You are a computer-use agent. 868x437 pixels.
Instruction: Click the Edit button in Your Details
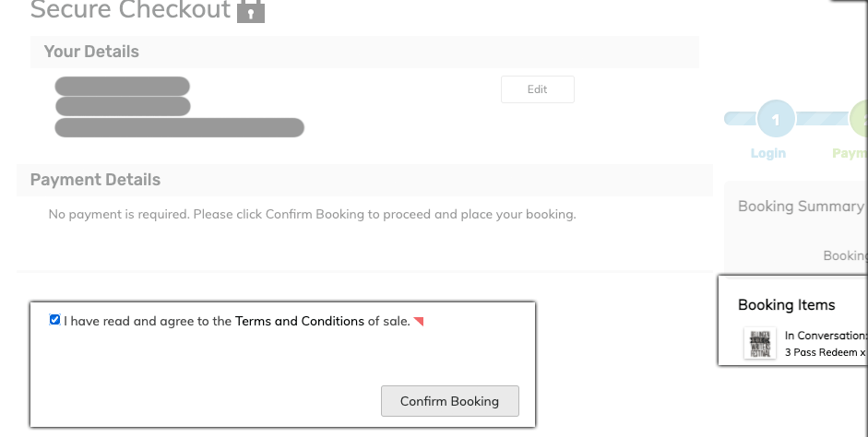[x=537, y=89]
